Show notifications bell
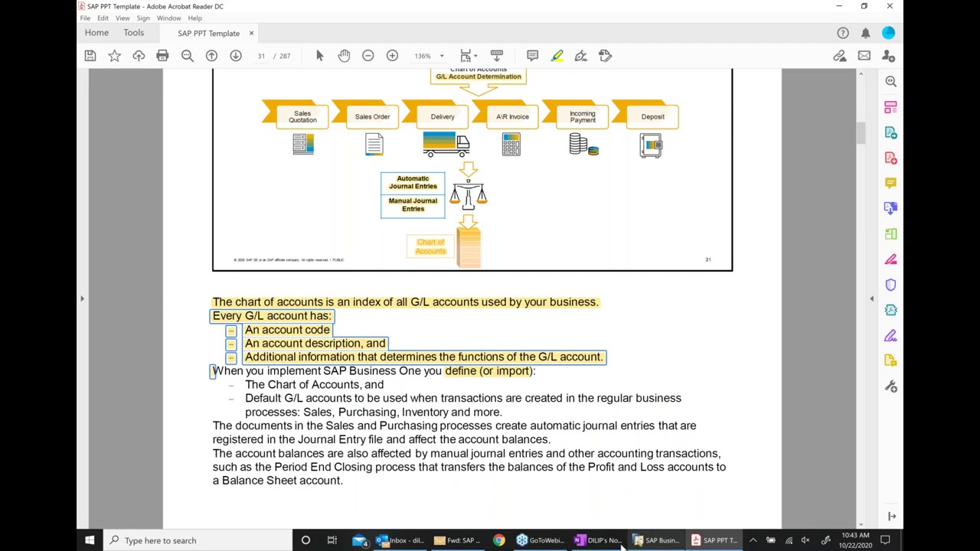The height and width of the screenshot is (551, 980). coord(865,33)
